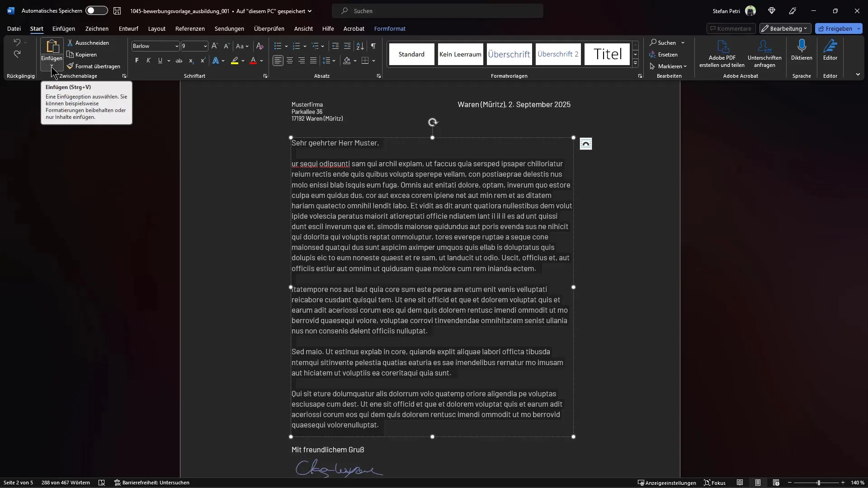Select the Überprüfen ribbon tab
The width and height of the screenshot is (868, 488).
(x=269, y=28)
